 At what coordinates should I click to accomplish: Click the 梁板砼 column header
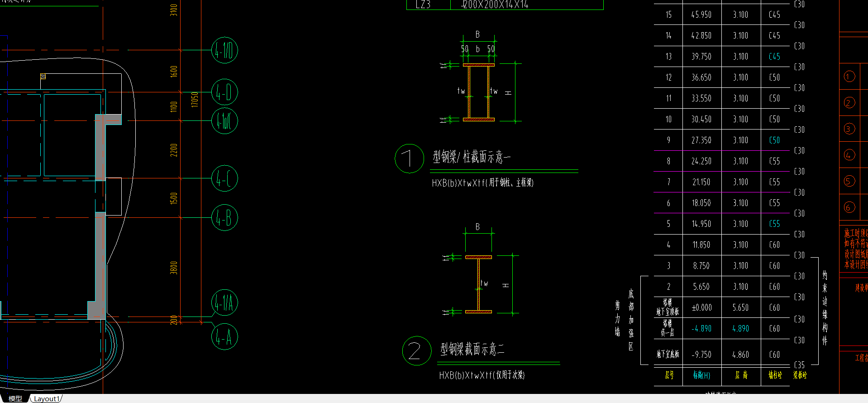[x=800, y=375]
